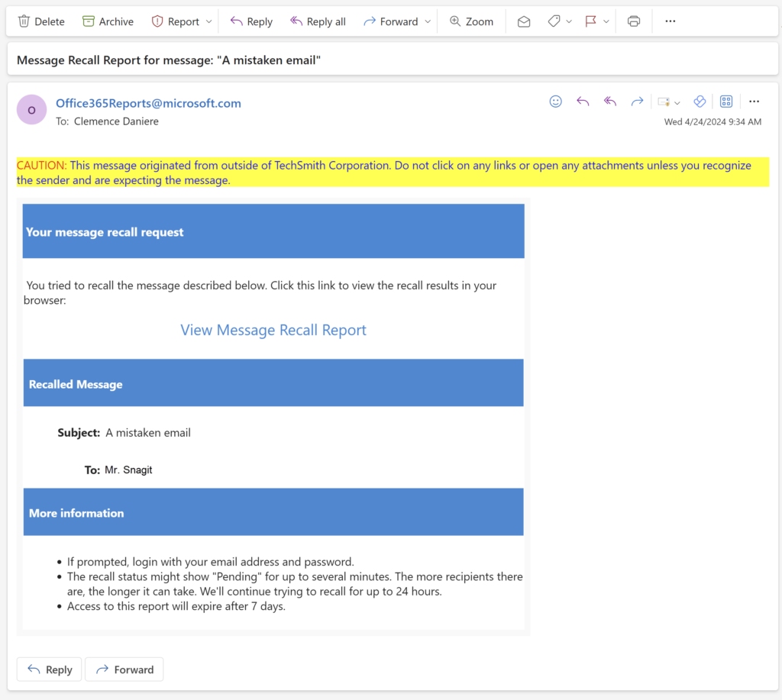Open the Zoom tool in the toolbar

[x=471, y=21]
